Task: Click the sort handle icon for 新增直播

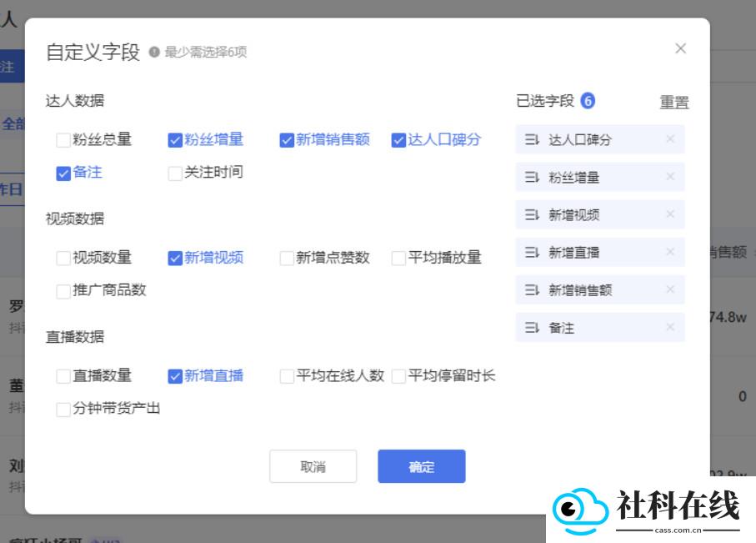Action: point(532,253)
